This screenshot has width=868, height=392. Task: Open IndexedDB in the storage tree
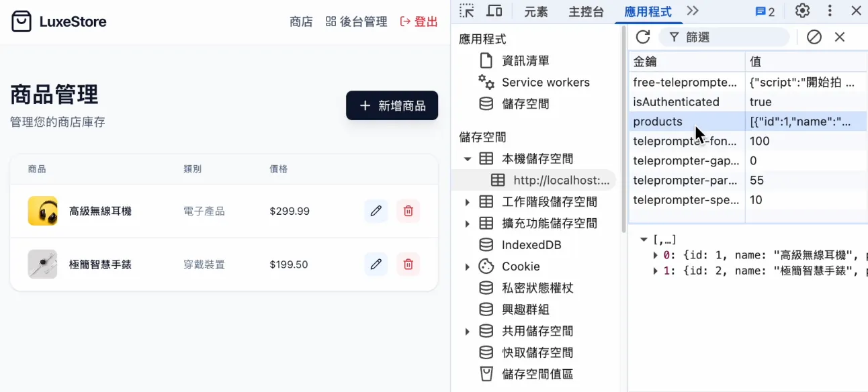(531, 245)
